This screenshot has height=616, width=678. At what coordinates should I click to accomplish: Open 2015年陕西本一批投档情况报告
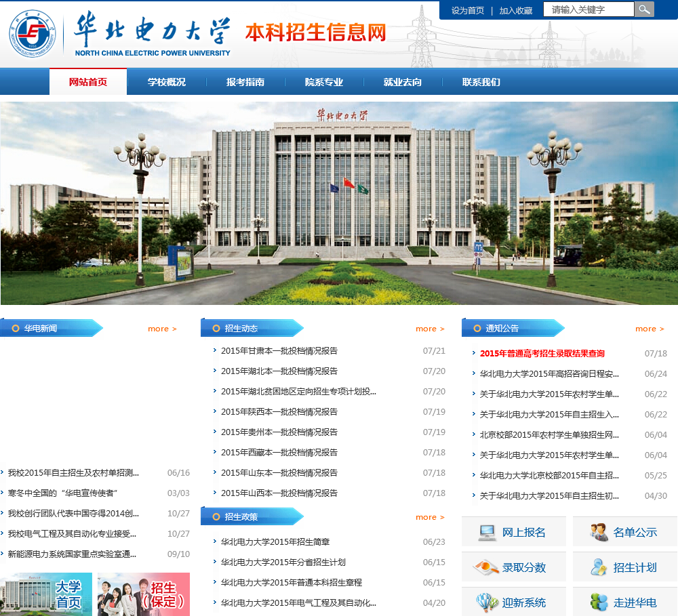(279, 411)
